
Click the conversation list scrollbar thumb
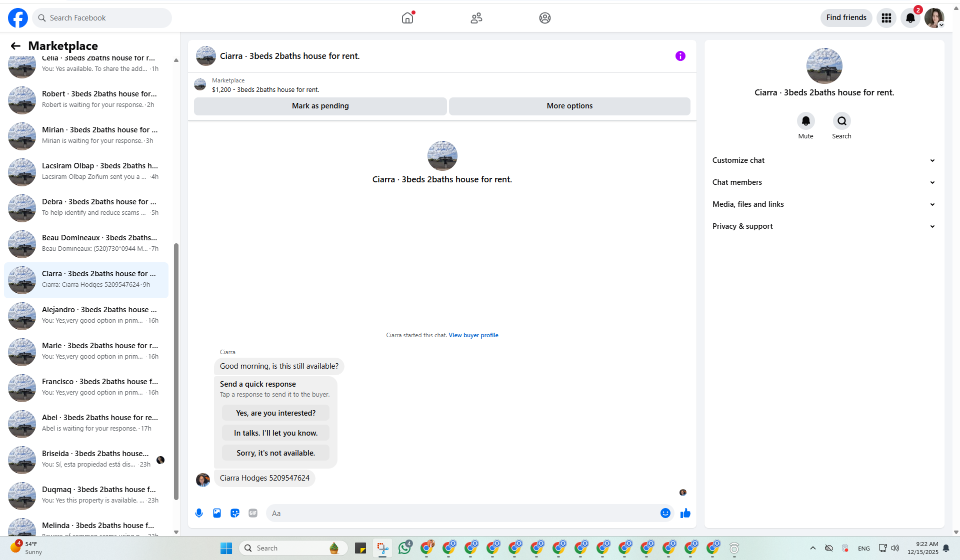pyautogui.click(x=176, y=371)
